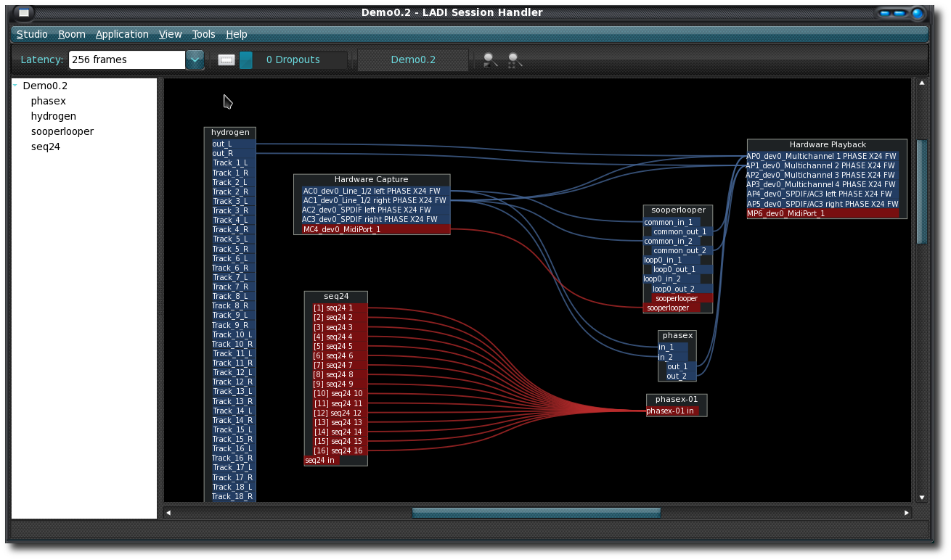Click the DSP load indicator bar
The height and width of the screenshot is (560, 951).
(246, 60)
